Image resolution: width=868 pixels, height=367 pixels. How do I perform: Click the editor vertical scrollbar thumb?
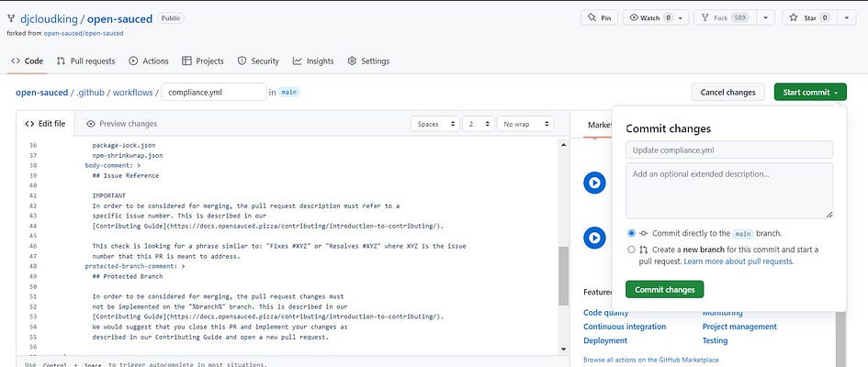click(564, 276)
